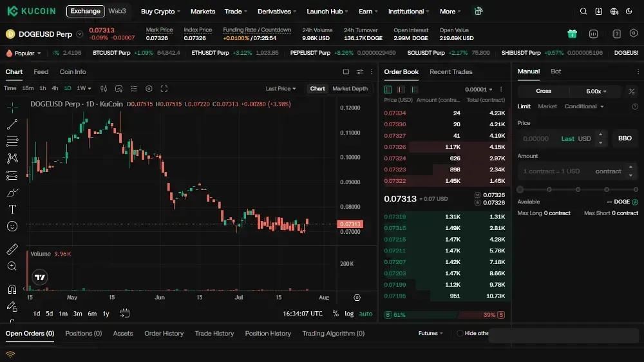Screen dimensions: 644x362
Task: Toggle auto scale on chart
Action: pyautogui.click(x=366, y=314)
